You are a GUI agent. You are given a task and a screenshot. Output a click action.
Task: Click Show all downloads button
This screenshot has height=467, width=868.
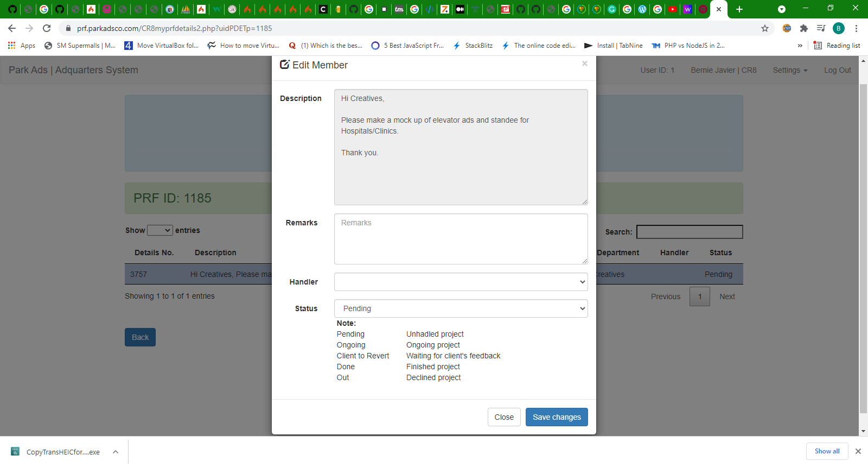[x=827, y=451]
